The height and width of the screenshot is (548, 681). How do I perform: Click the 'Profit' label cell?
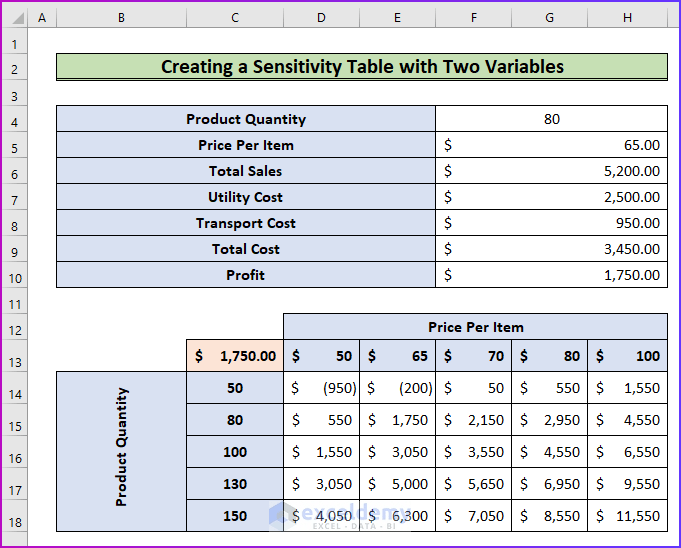246,275
